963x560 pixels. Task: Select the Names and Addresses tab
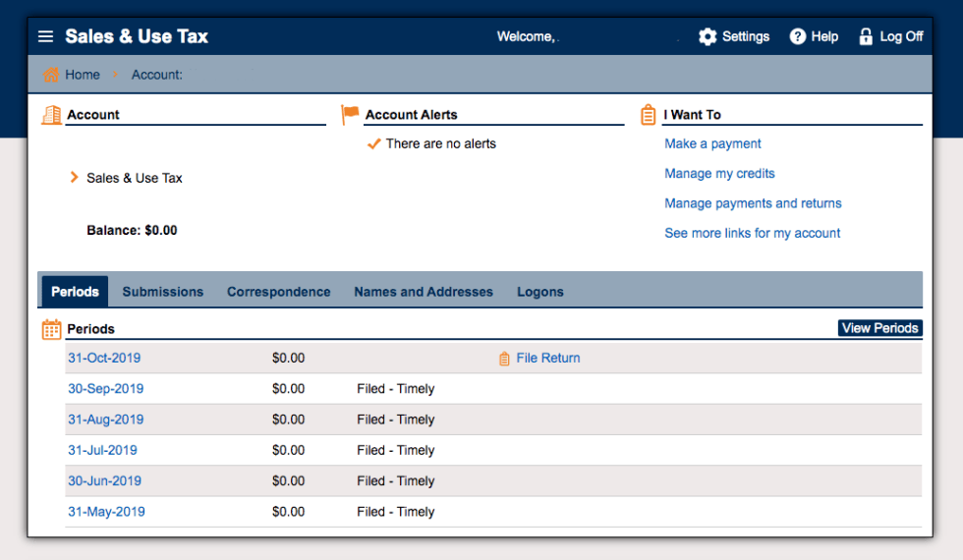[x=424, y=292]
